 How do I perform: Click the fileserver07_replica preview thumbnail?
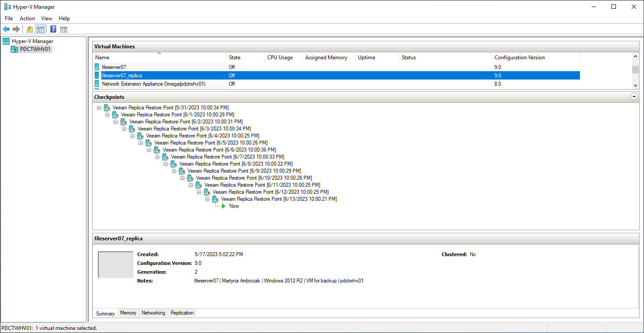point(115,264)
